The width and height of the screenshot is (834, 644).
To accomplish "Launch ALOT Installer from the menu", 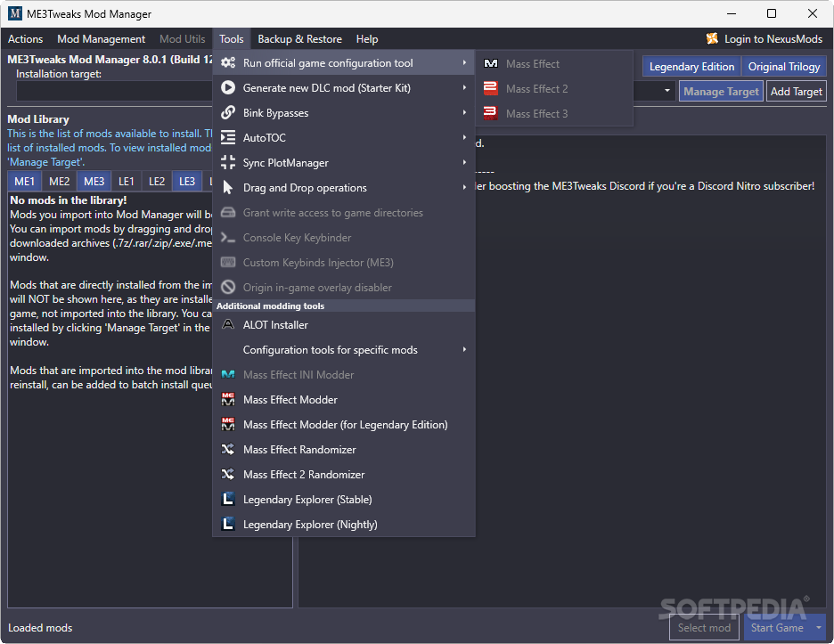I will point(344,325).
